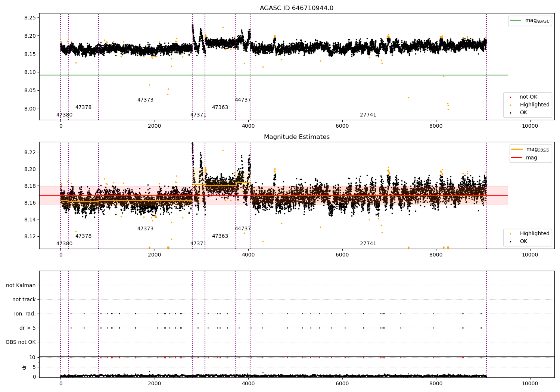Select the 'not track' row label
Viewport: 560px width, 392px height.
click(x=24, y=299)
